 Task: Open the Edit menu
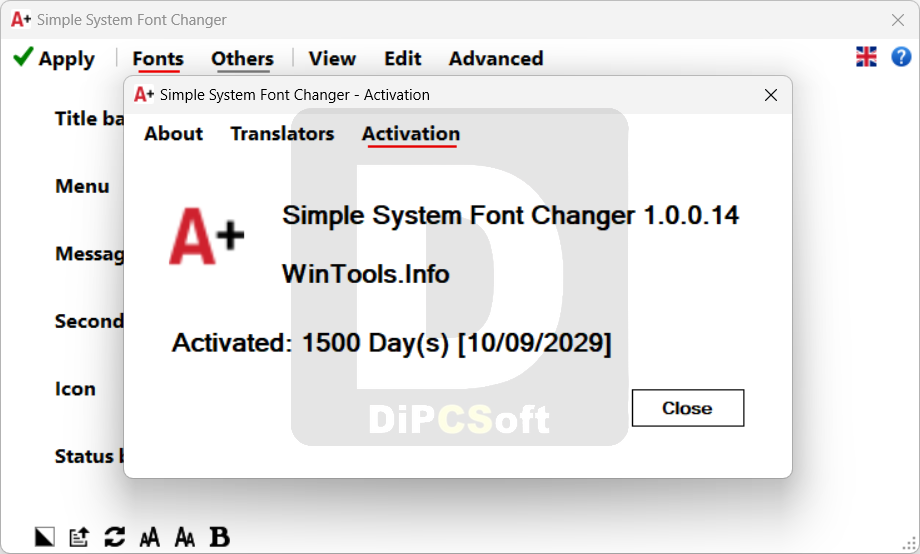click(402, 59)
